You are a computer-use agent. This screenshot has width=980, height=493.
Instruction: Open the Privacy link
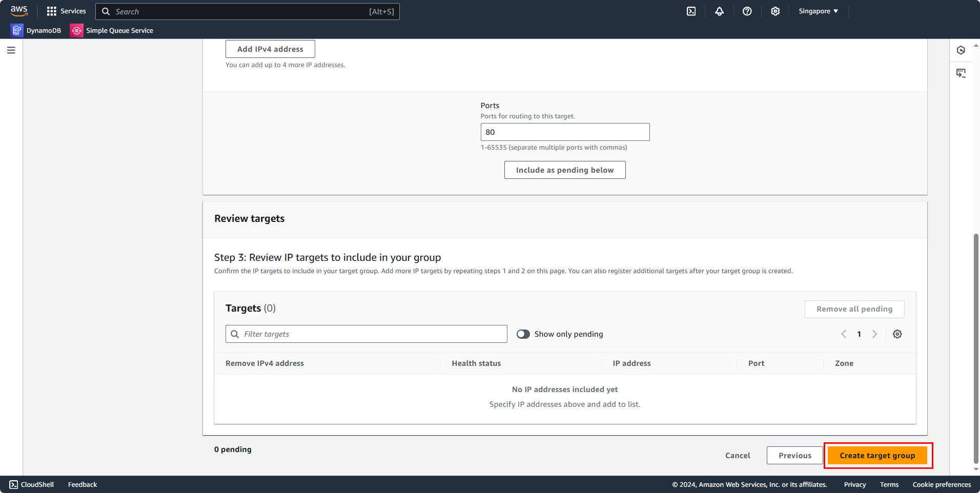[855, 484]
